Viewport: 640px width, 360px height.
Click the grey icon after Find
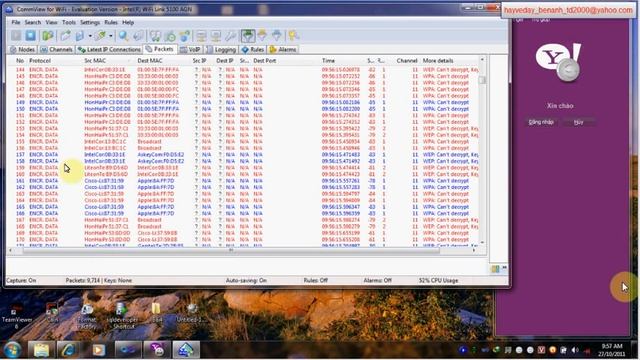(138, 36)
